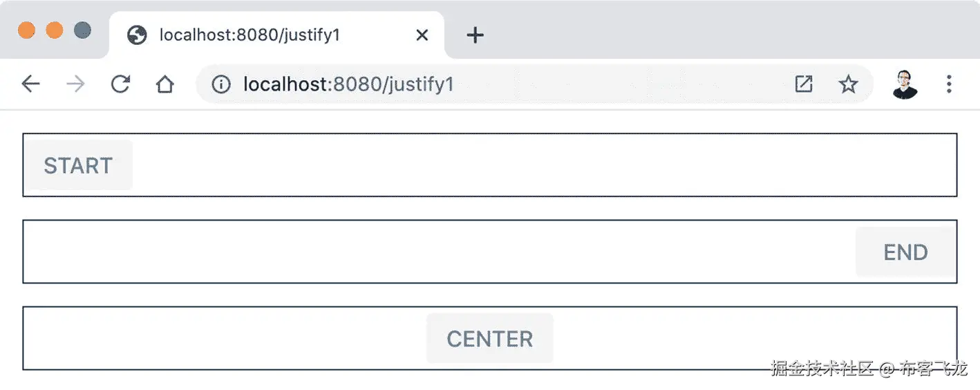The height and width of the screenshot is (390, 980).
Task: Go back with the back arrow
Action: pos(30,84)
